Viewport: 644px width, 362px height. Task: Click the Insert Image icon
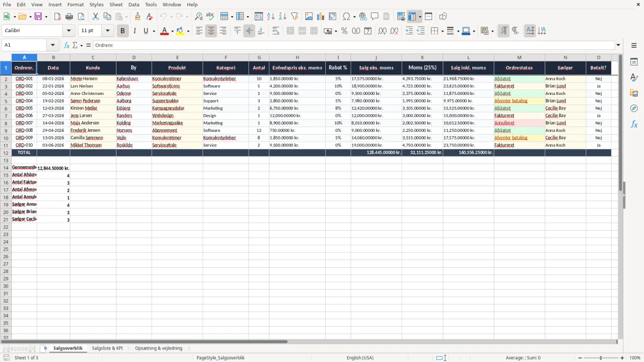click(309, 17)
